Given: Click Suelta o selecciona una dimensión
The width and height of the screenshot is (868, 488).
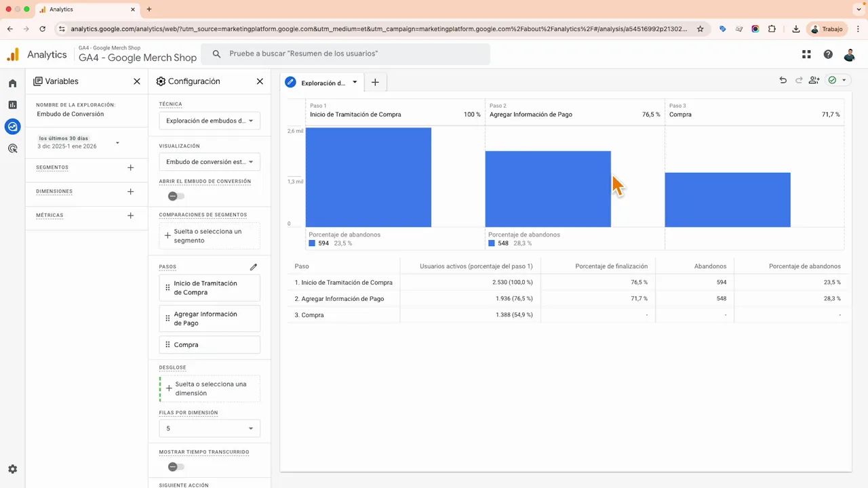Looking at the screenshot, I should [210, 388].
